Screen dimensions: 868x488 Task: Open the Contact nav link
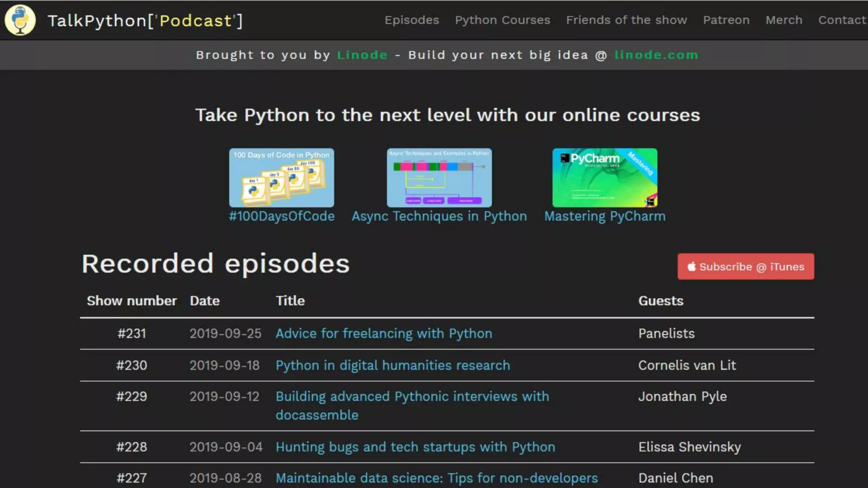[842, 20]
